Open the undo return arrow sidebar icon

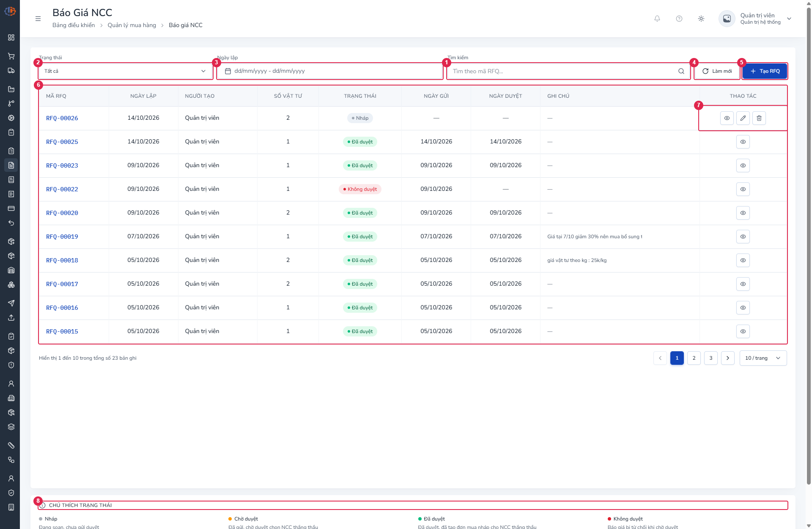point(11,223)
